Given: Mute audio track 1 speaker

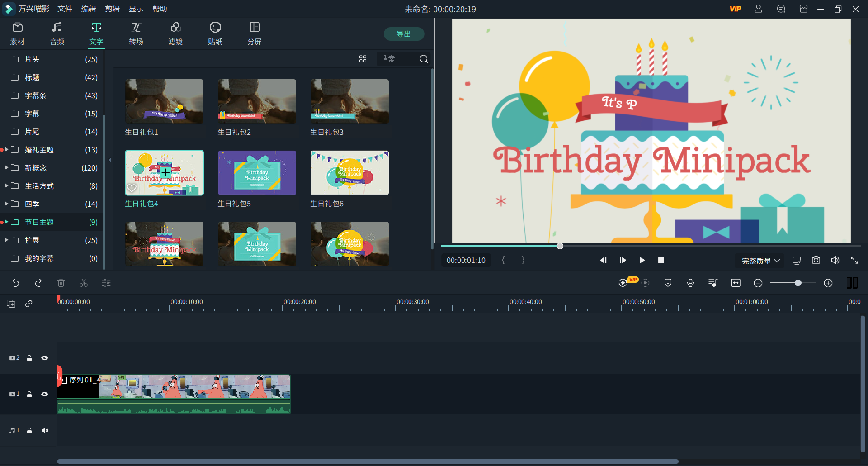Looking at the screenshot, I should 44,430.
